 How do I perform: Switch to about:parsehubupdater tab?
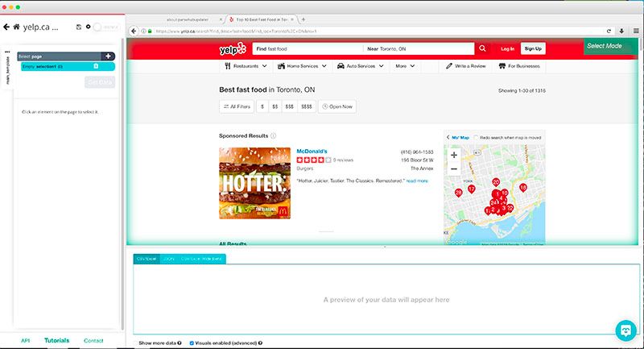[188, 19]
